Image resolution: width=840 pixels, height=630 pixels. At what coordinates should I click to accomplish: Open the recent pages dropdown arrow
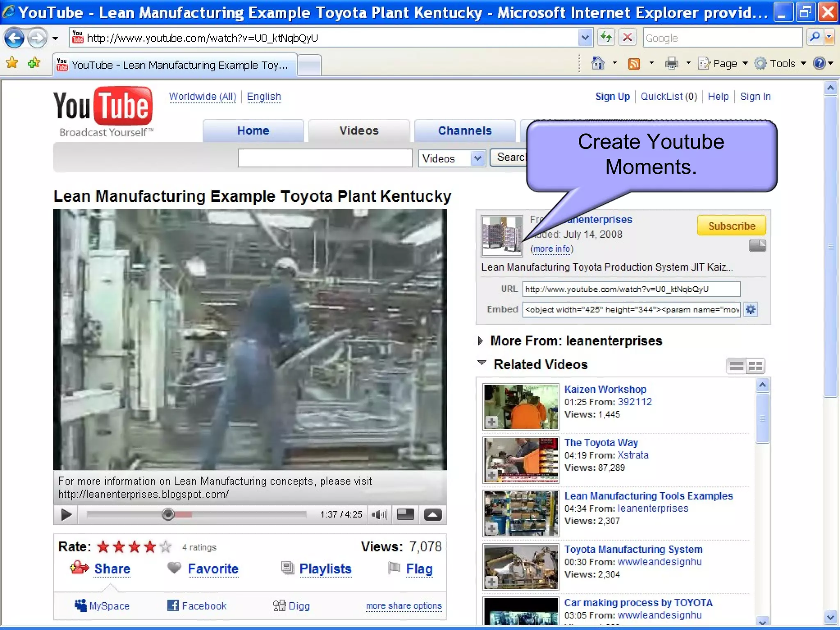[55, 39]
